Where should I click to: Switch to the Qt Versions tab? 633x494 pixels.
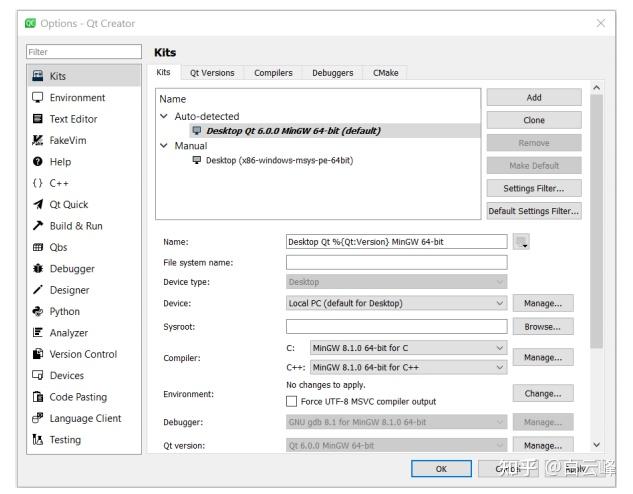(212, 73)
